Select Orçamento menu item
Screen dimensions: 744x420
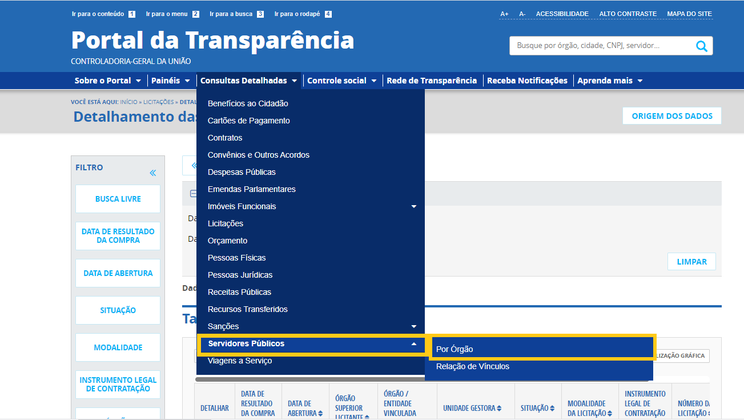click(x=227, y=241)
